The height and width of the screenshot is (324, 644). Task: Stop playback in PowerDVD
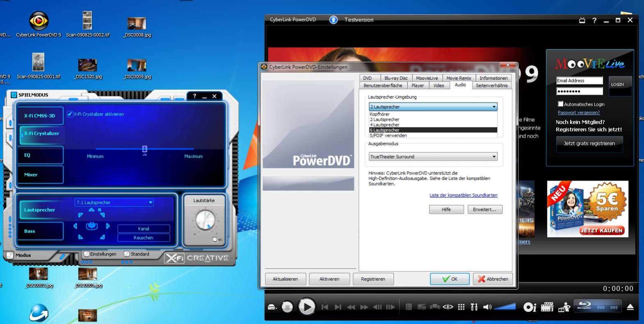pyautogui.click(x=287, y=307)
